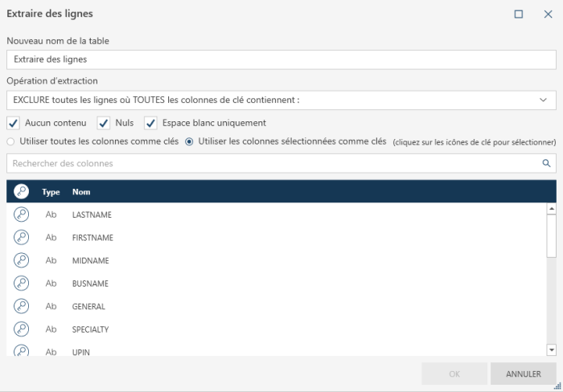Image resolution: width=563 pixels, height=392 pixels.
Task: Select 'Utiliser toutes les colonnes comme clés'
Action: [x=10, y=142]
